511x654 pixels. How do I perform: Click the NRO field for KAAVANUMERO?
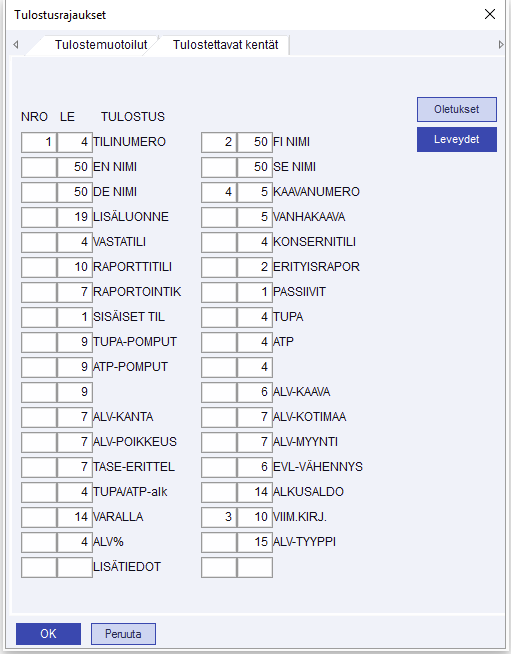coord(219,192)
